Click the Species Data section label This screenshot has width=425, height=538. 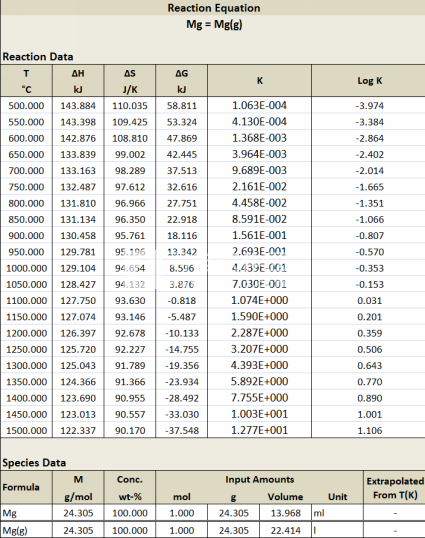(x=34, y=463)
